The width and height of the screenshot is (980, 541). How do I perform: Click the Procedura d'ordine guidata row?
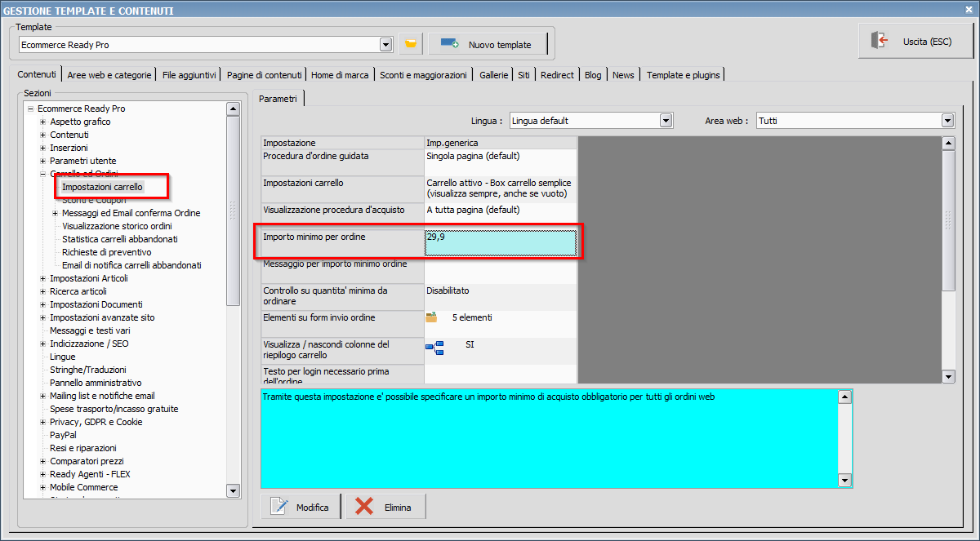point(419,162)
